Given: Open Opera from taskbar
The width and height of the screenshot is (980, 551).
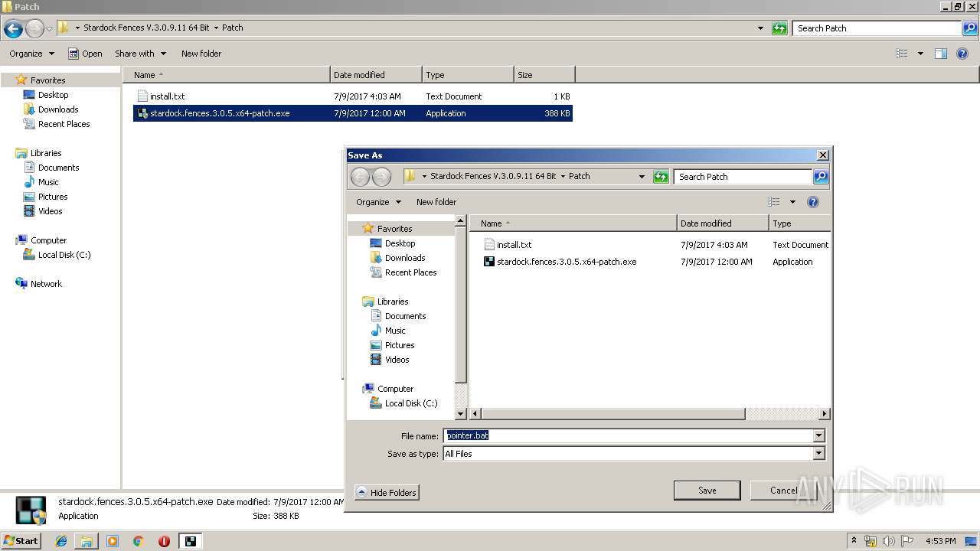Looking at the screenshot, I should 164,541.
